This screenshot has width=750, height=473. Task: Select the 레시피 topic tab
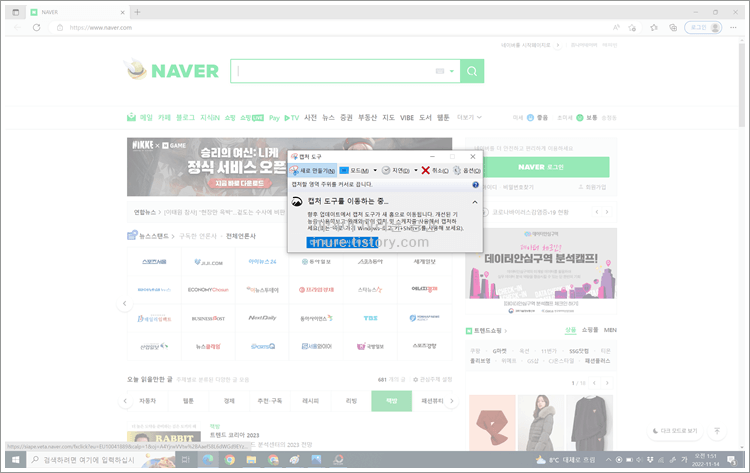(310, 401)
